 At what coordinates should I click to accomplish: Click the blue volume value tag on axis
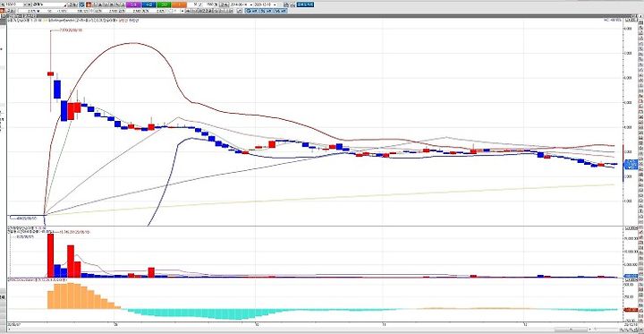pos(630,275)
